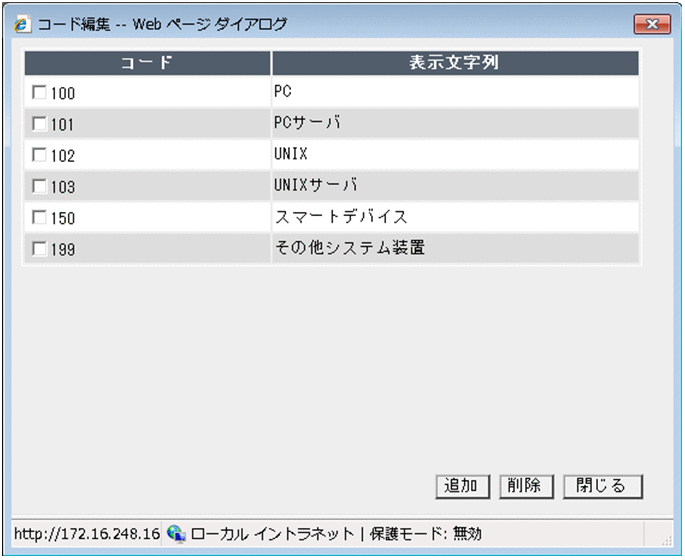Close the dialog with the red X
This screenshot has height=560, width=685.
click(652, 24)
